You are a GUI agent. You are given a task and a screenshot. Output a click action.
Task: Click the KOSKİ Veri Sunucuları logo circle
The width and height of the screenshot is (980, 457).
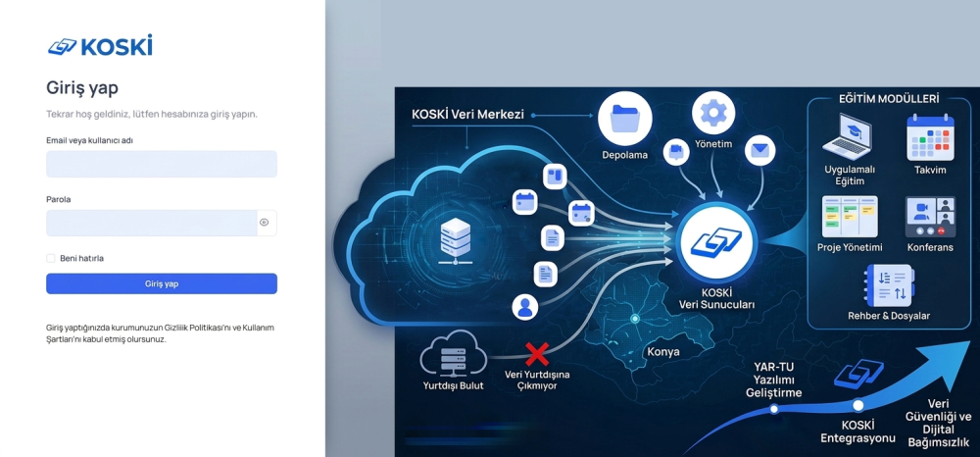tap(716, 242)
